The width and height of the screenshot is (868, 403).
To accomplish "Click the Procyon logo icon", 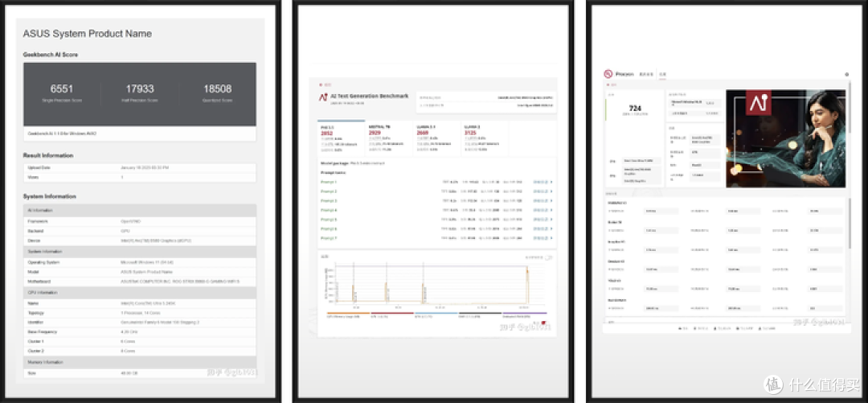I will pos(608,74).
